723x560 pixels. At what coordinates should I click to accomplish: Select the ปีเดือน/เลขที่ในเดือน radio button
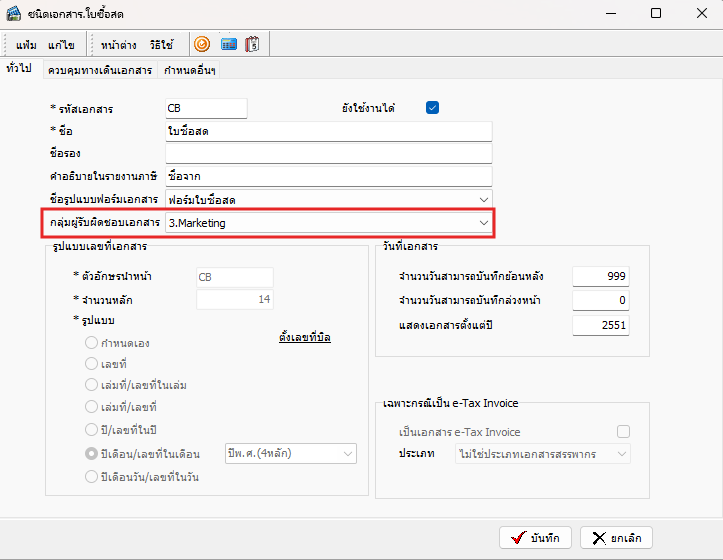[x=92, y=454]
